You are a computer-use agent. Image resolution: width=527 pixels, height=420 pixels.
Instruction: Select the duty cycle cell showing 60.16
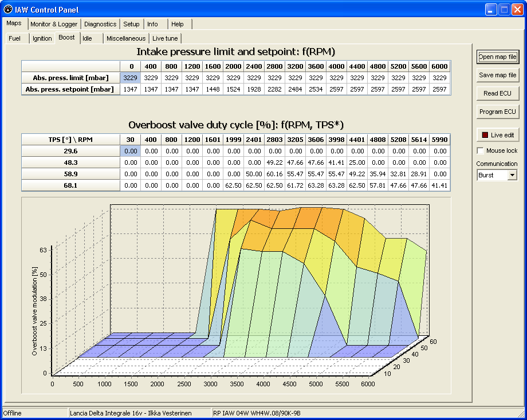click(x=274, y=174)
